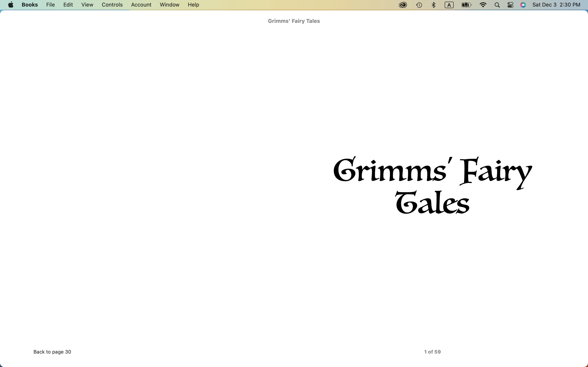This screenshot has height=367, width=588.
Task: Open the keyboard input source icon
Action: (449, 5)
